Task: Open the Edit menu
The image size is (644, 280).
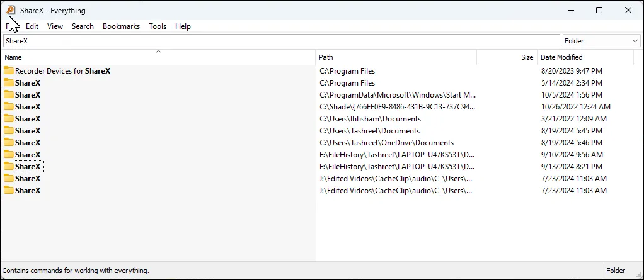Action: click(32, 26)
